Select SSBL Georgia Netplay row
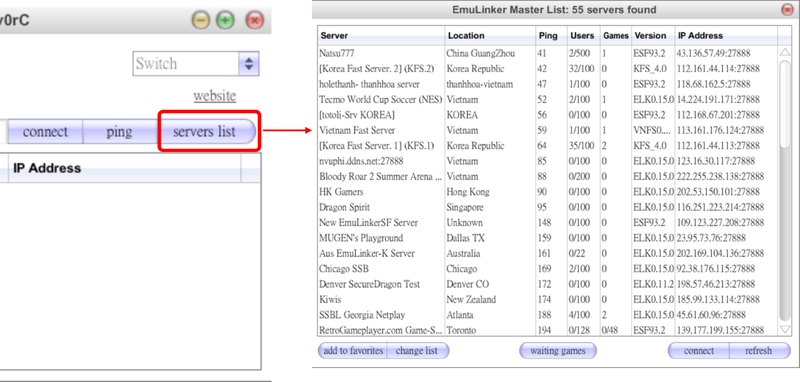 click(x=547, y=315)
